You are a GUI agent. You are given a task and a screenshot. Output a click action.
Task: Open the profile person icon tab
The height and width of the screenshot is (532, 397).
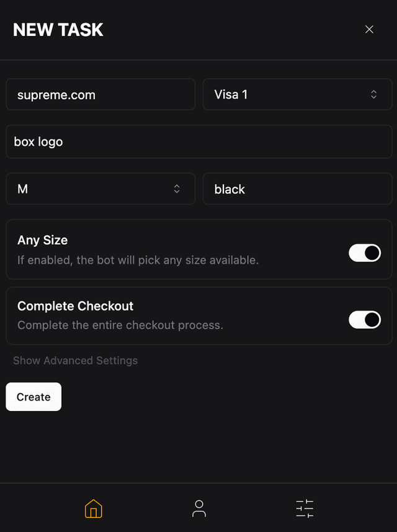point(199,508)
